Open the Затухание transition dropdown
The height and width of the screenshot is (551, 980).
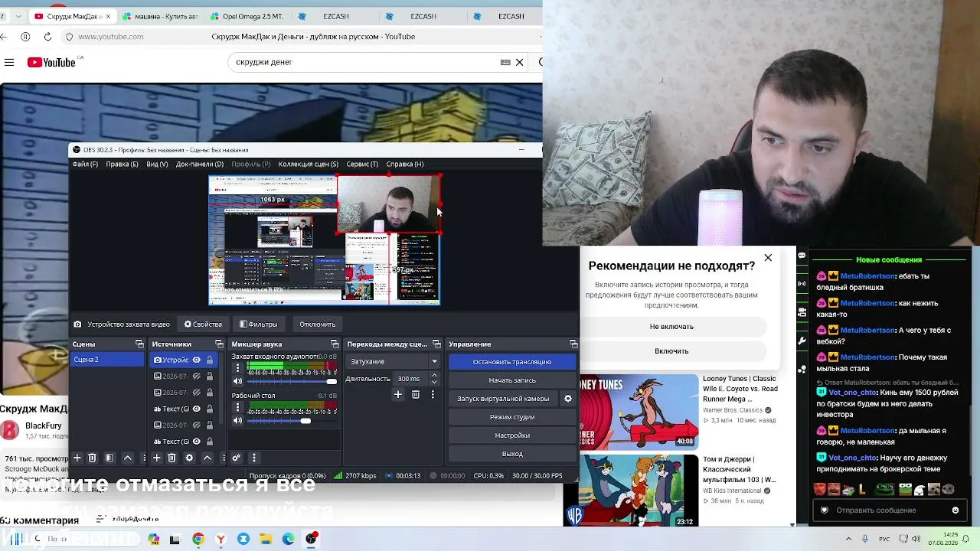click(394, 361)
